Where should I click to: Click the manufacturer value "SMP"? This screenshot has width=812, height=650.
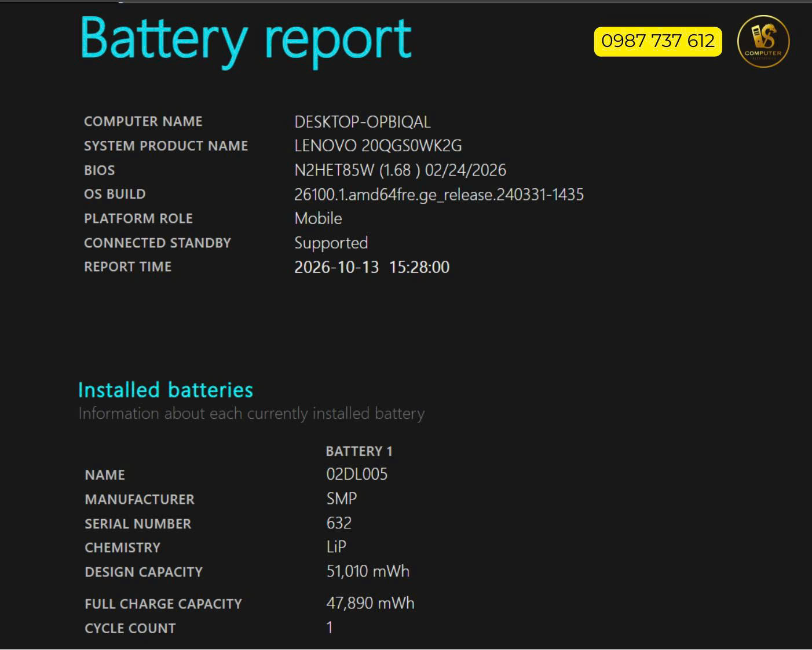(342, 499)
